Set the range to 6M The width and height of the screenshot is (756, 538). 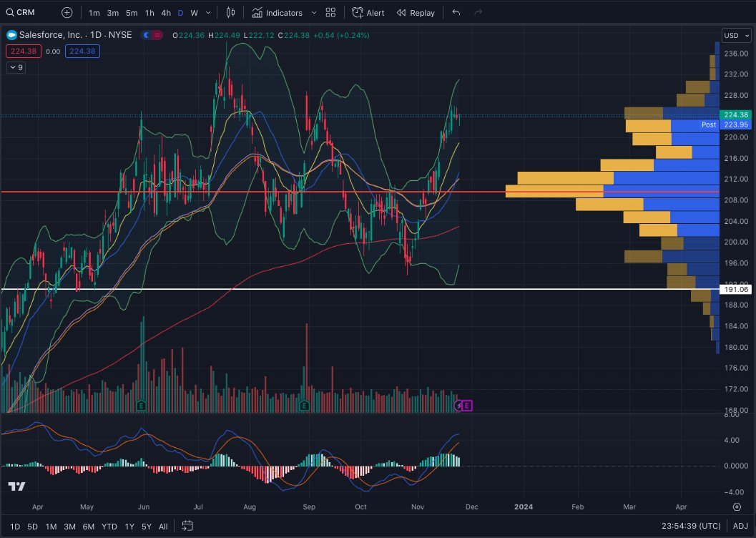pos(88,527)
